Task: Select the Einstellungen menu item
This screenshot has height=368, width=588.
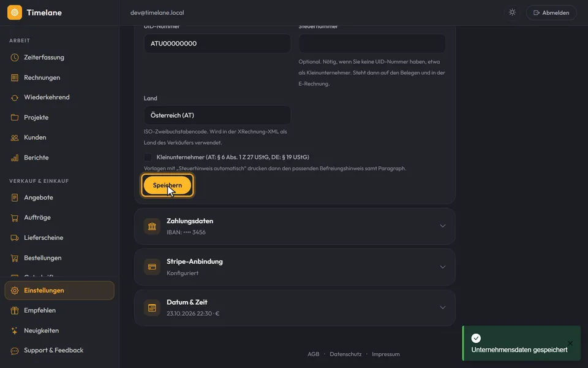Action: [x=59, y=291]
